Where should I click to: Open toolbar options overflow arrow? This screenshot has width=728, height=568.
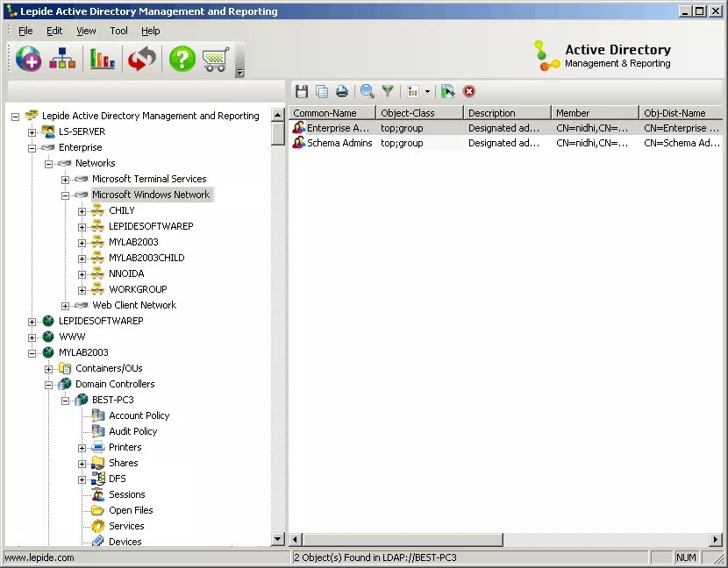(x=240, y=73)
